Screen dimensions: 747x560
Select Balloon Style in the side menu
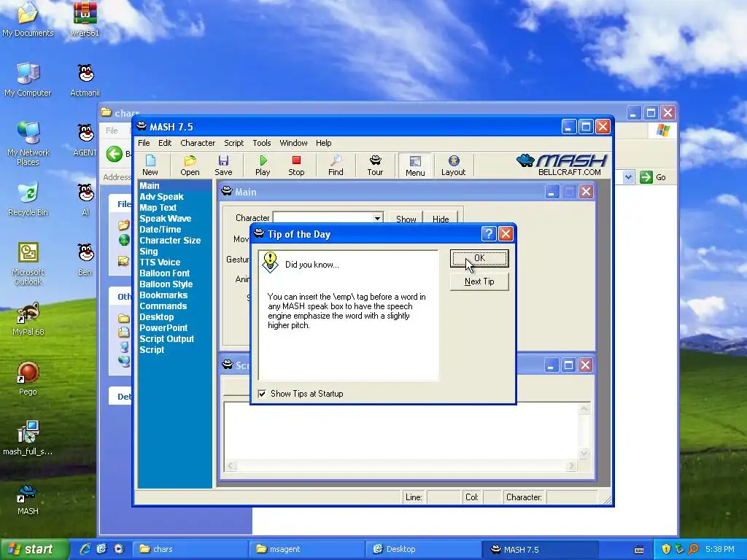(x=166, y=284)
